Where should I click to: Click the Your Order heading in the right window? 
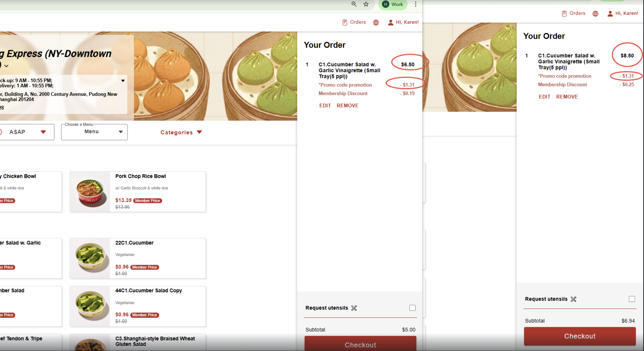[544, 36]
